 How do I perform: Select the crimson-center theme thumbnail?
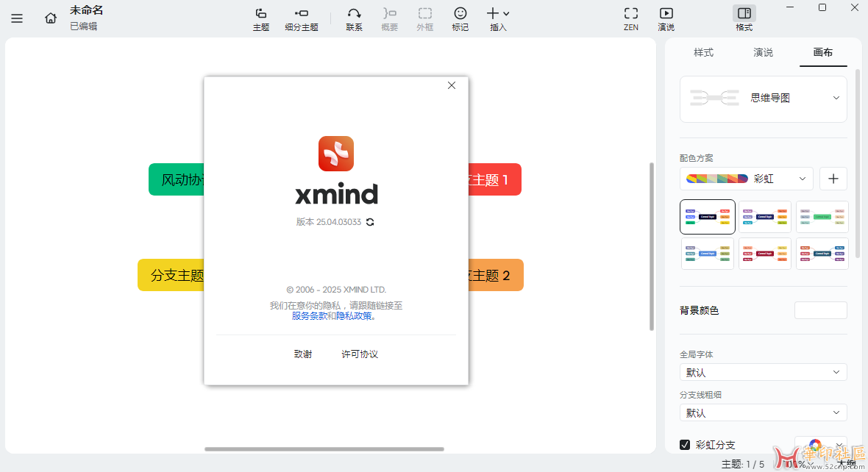click(764, 254)
